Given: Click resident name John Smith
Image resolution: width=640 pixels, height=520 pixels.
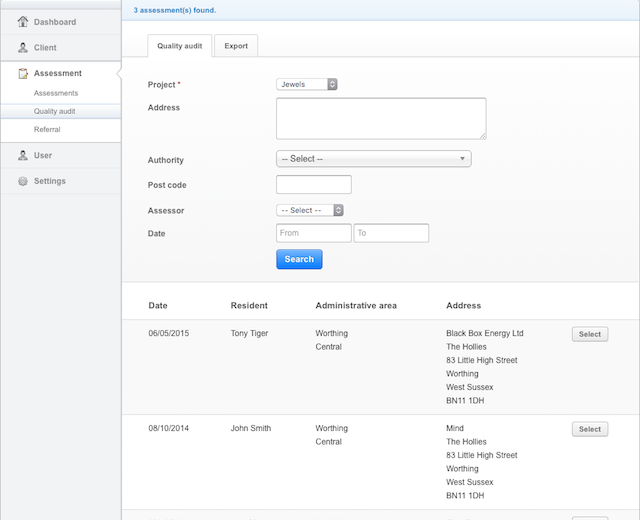Looking at the screenshot, I should click(251, 428).
